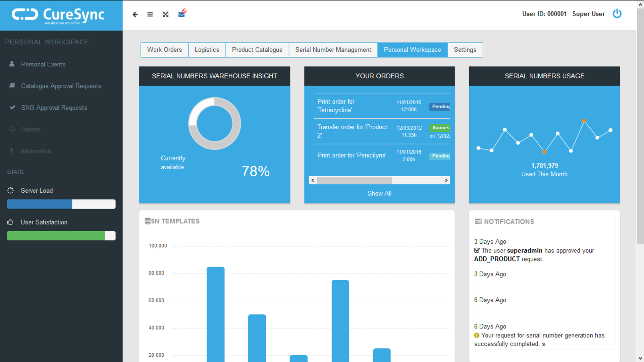Open the mail envelope notifications icon
This screenshot has height=362, width=644.
(181, 14)
